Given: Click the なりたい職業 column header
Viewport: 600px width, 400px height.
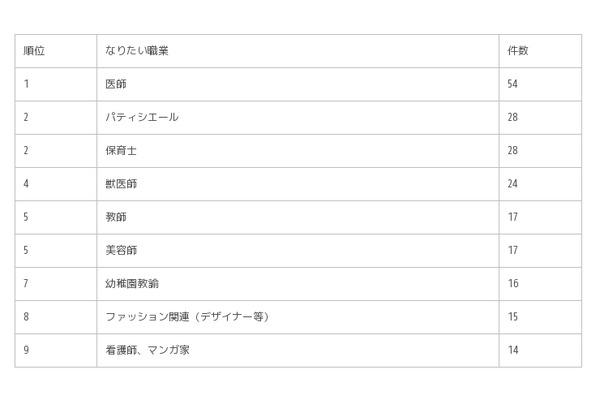Looking at the screenshot, I should (x=137, y=51).
